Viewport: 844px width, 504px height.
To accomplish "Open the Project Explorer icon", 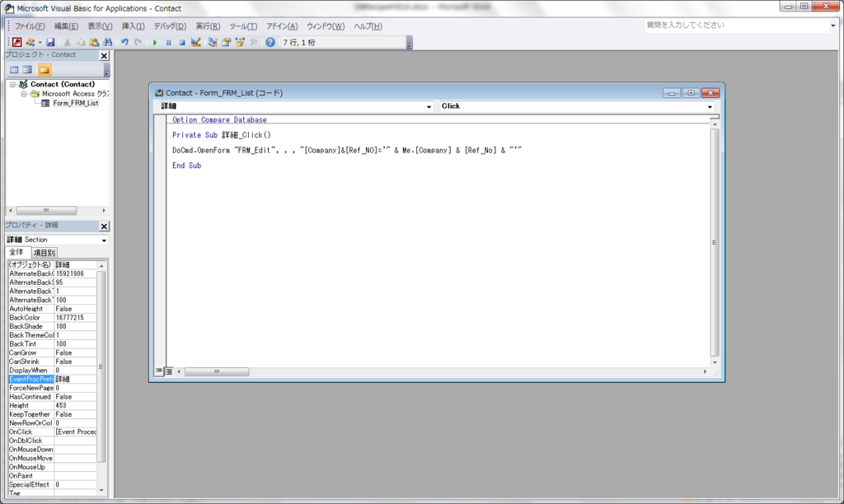I will pyautogui.click(x=213, y=42).
